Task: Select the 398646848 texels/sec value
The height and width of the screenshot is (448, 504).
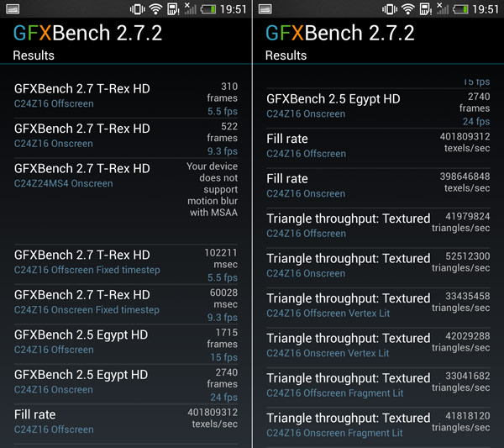Action: (x=465, y=182)
